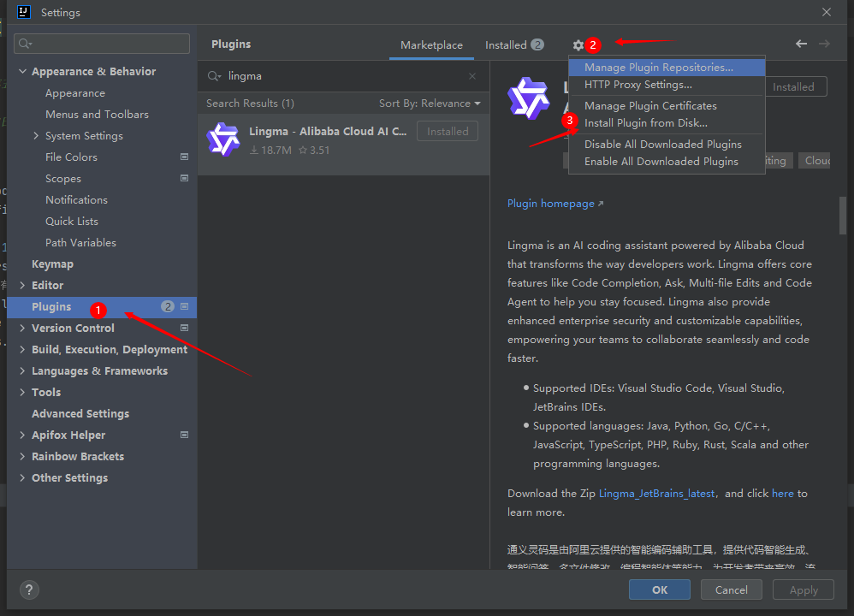The height and width of the screenshot is (616, 854).
Task: Open the 'here' learn more link
Action: click(783, 494)
